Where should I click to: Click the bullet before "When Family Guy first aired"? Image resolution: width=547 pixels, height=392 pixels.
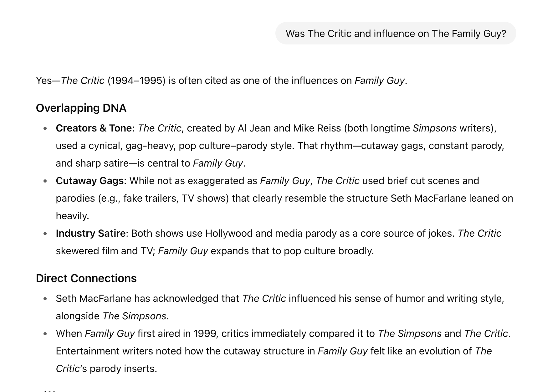coord(45,334)
